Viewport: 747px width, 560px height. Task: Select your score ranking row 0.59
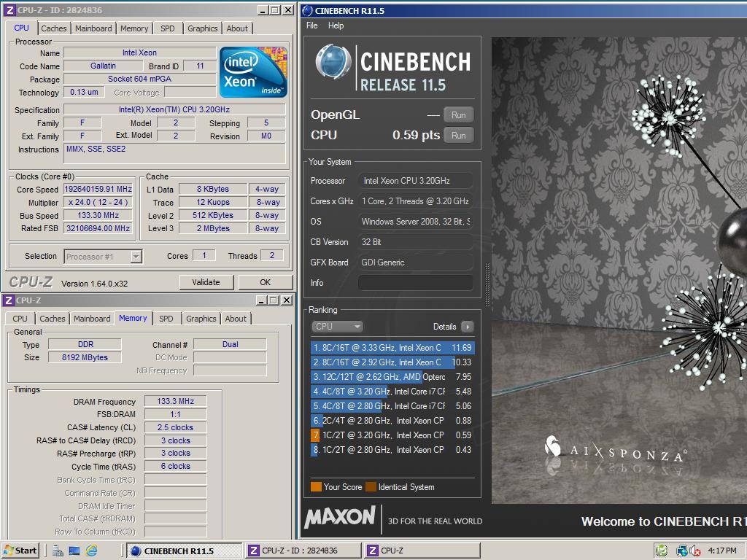(x=392, y=435)
